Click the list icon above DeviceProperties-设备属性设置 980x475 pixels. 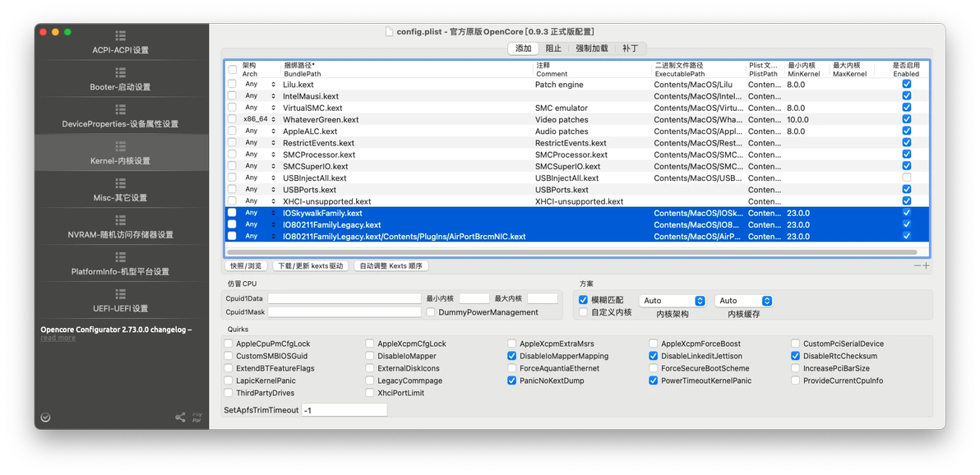click(x=121, y=109)
